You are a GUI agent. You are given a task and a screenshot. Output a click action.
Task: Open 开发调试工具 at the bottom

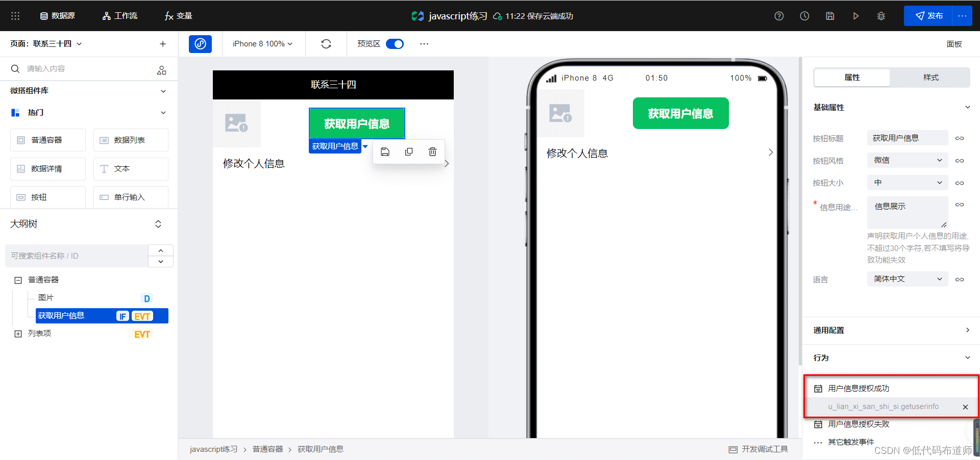click(x=758, y=449)
